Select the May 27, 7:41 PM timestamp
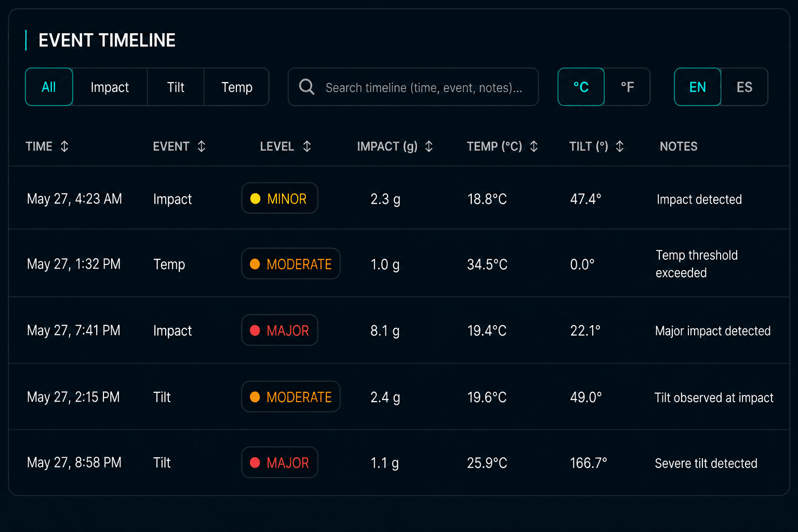 74,330
